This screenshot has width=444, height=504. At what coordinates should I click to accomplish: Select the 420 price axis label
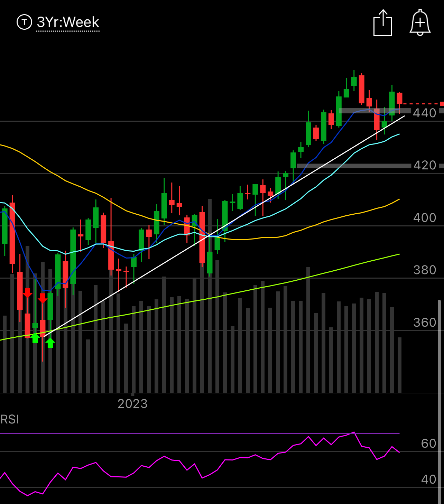[425, 165]
